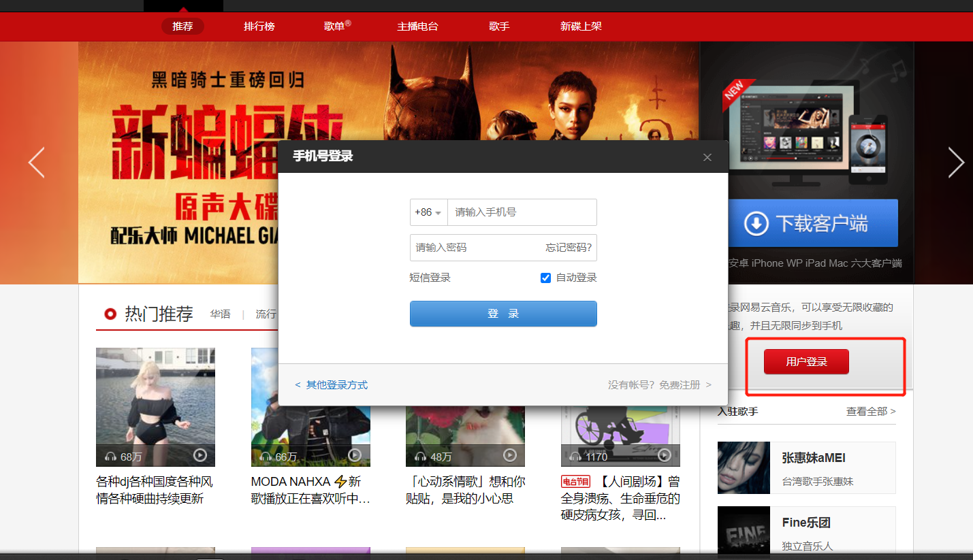Click the red circle icon beside 热门推荐
Screen dimensions: 973x560
coord(110,314)
